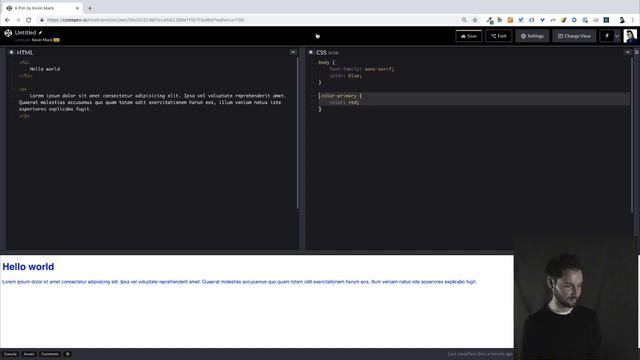Bookmark this page with the star
This screenshot has width=640, height=360.
pyautogui.click(x=475, y=20)
